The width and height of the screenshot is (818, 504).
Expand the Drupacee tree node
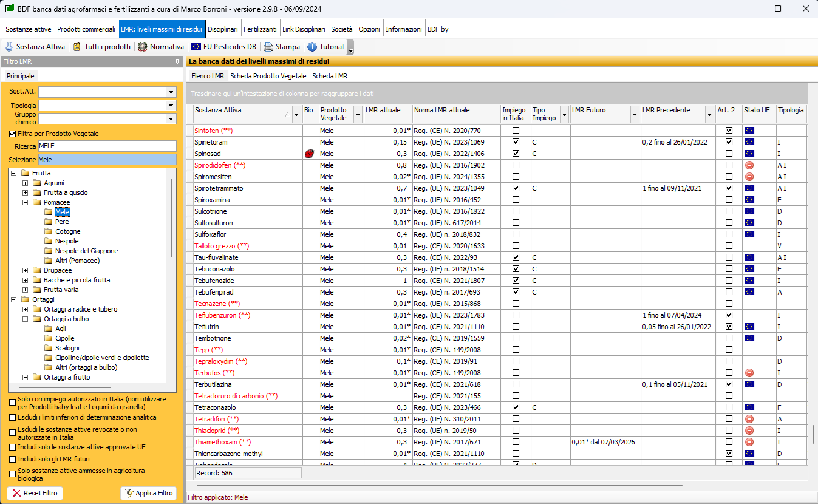pos(25,270)
